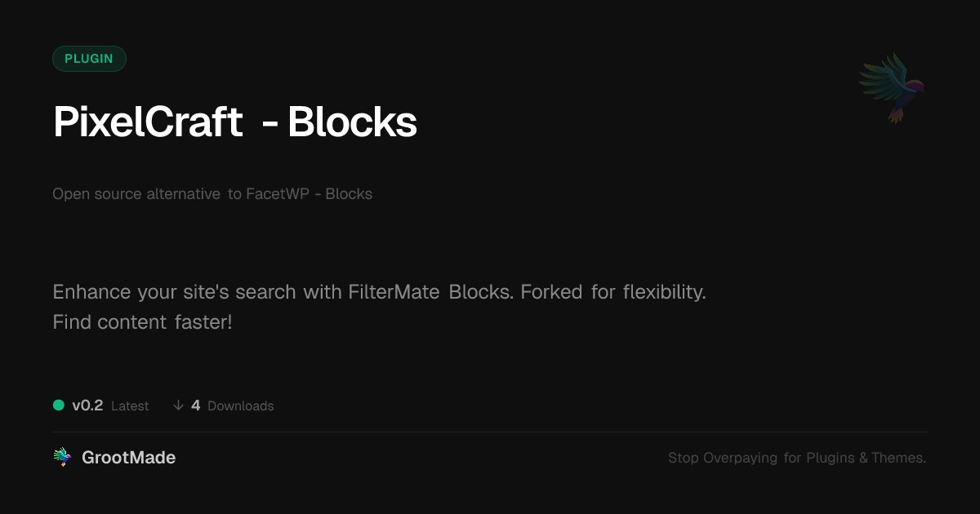Click "FacetWP - Blocks" in the subtitle

point(310,194)
